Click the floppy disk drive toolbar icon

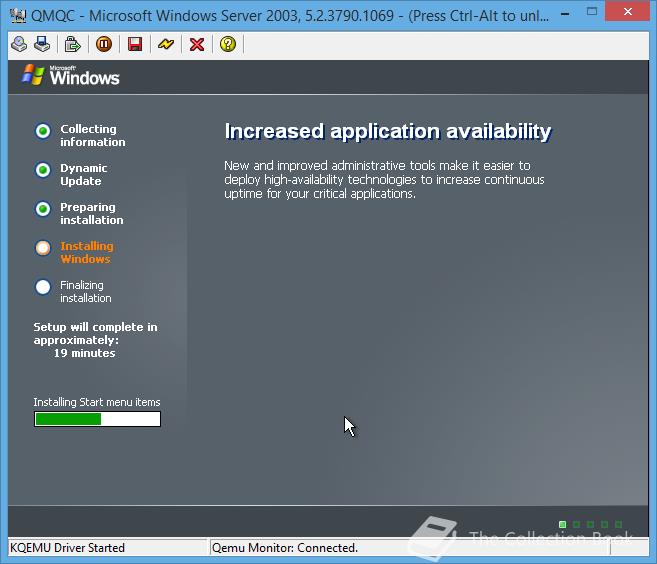(x=42, y=44)
